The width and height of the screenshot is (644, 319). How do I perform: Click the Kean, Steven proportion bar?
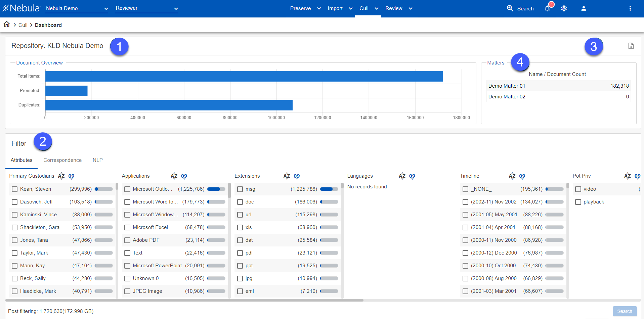click(x=104, y=189)
